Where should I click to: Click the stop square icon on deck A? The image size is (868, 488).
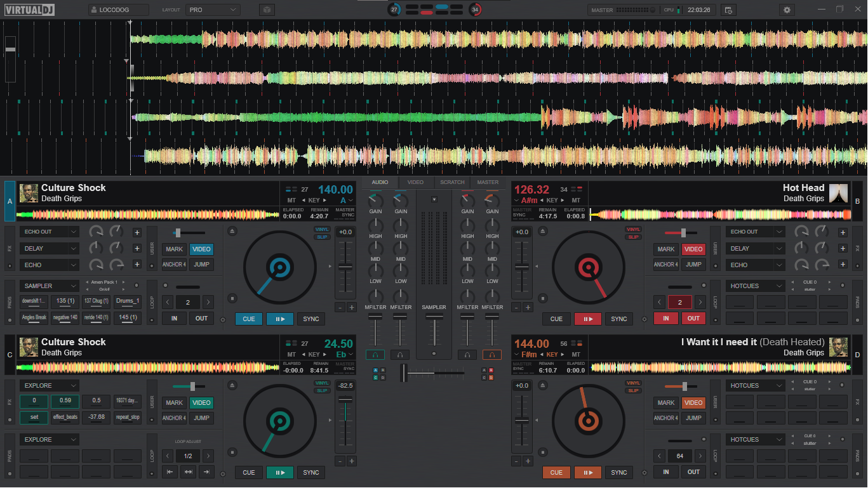(x=232, y=297)
